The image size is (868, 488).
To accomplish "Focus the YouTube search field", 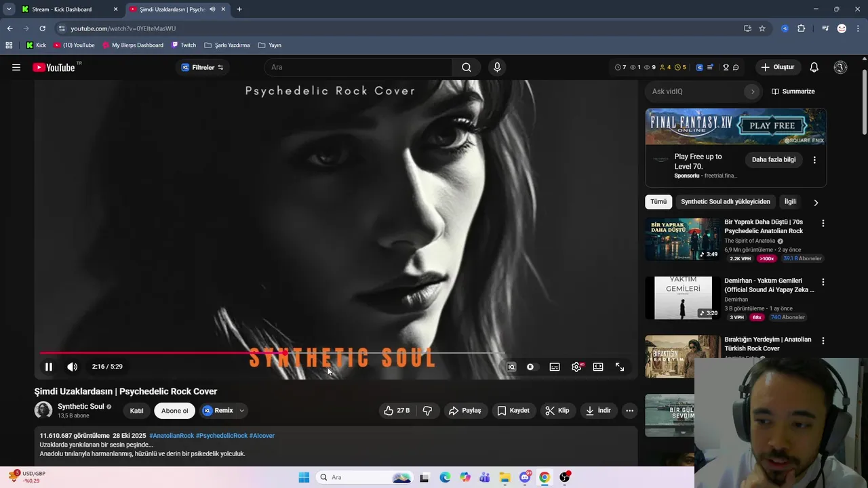I will pyautogui.click(x=359, y=67).
